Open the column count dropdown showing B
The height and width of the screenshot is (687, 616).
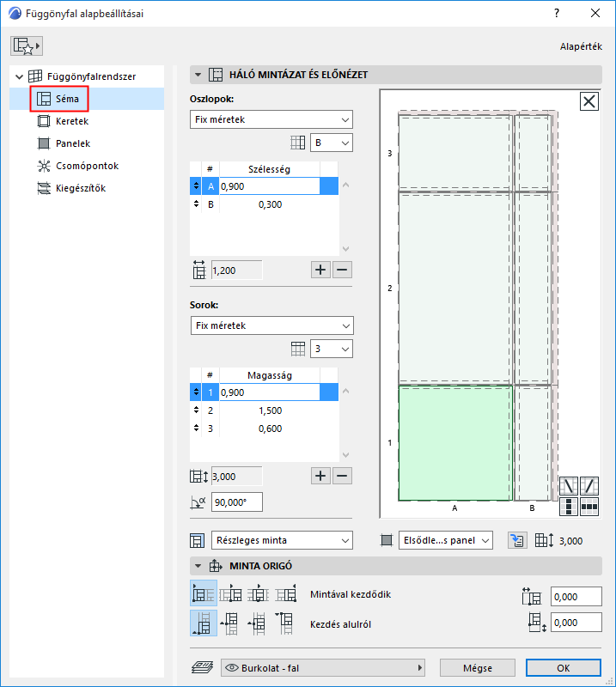pos(332,143)
